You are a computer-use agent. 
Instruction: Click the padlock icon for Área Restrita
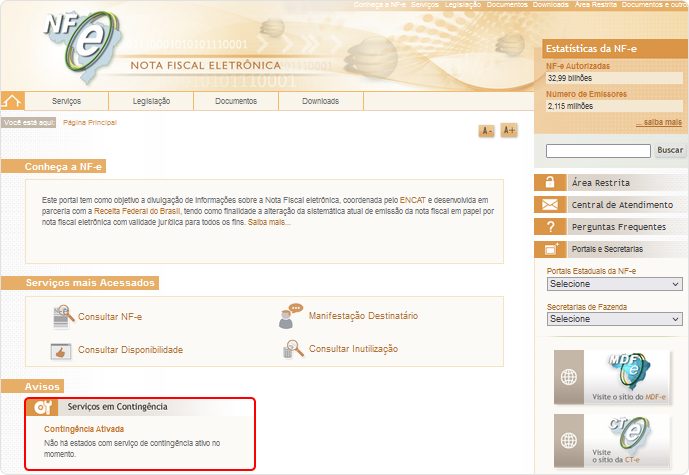pyautogui.click(x=550, y=182)
